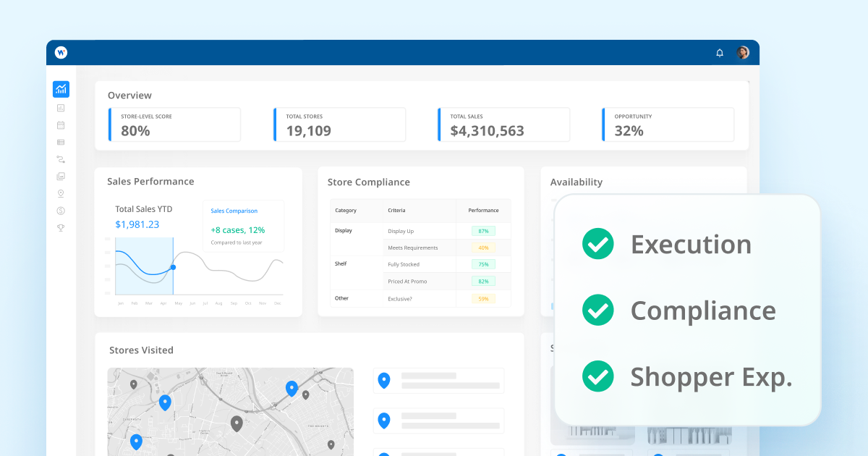This screenshot has width=868, height=456.
Task: Open the calendar icon in the sidebar
Action: click(61, 124)
